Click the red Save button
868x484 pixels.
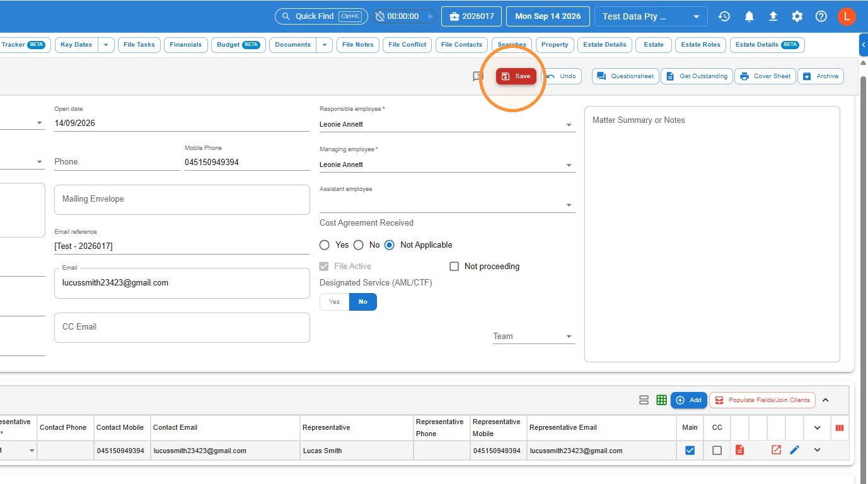[x=516, y=76]
